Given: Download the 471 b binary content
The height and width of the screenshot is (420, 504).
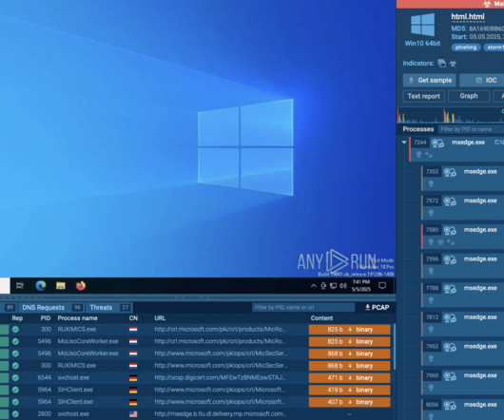Looking at the screenshot, I should 349,378.
